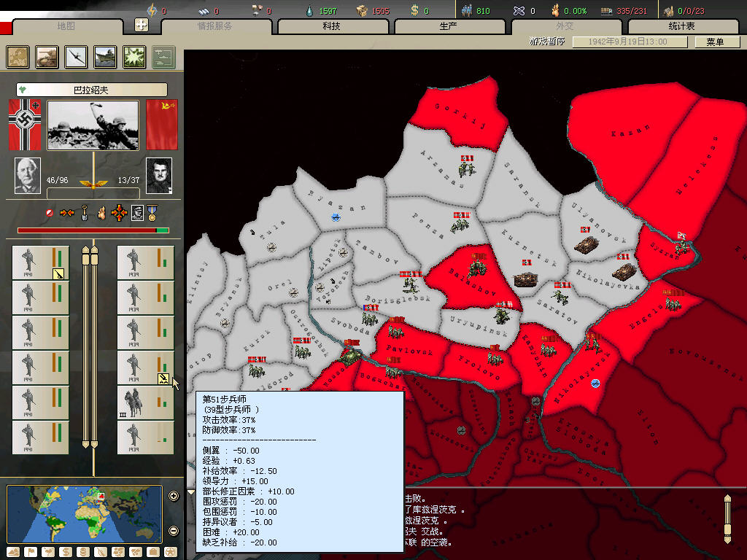This screenshot has width=747, height=560.
Task: Select the dollar-sign economic map mode
Action: coord(66,552)
